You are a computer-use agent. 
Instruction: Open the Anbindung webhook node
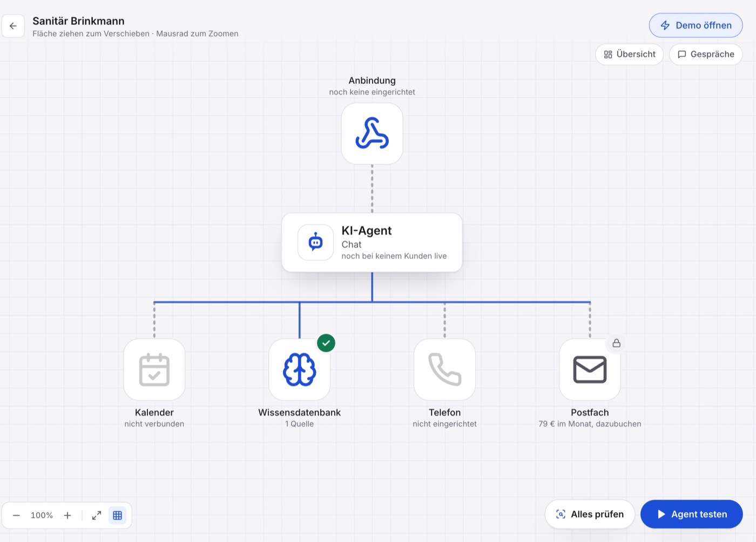point(372,133)
